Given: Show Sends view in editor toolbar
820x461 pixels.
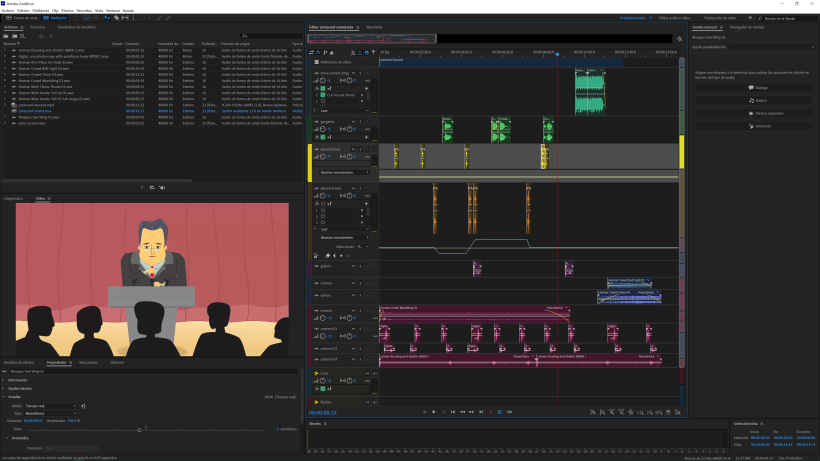Looking at the screenshot, I should (x=325, y=52).
